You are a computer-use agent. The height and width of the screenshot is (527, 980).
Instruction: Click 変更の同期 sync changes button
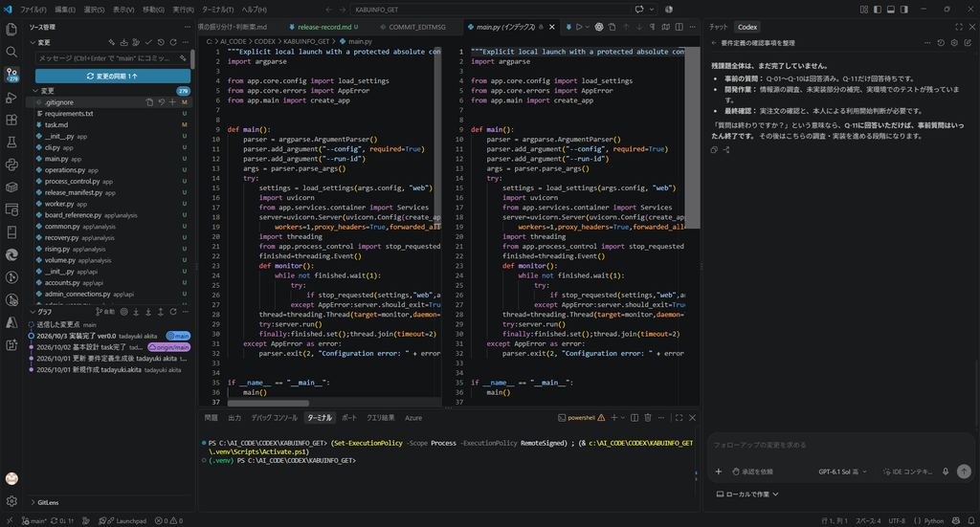coord(113,76)
